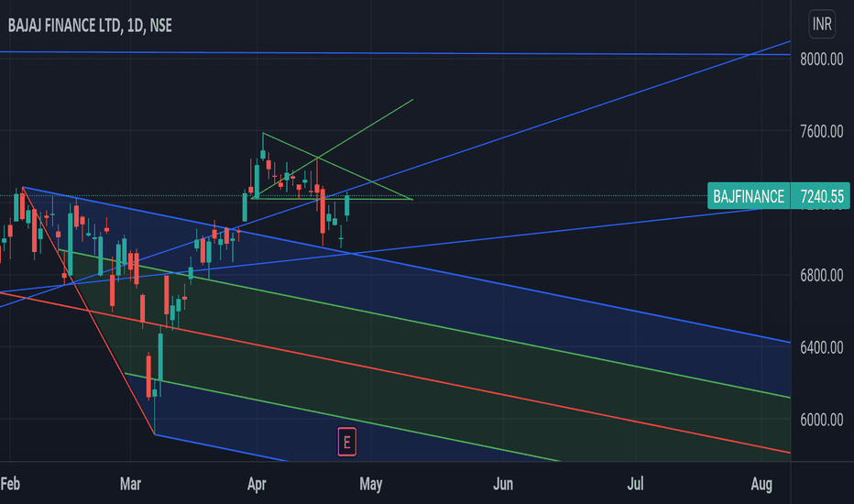Click the 7600.00 price axis label

tap(821, 131)
